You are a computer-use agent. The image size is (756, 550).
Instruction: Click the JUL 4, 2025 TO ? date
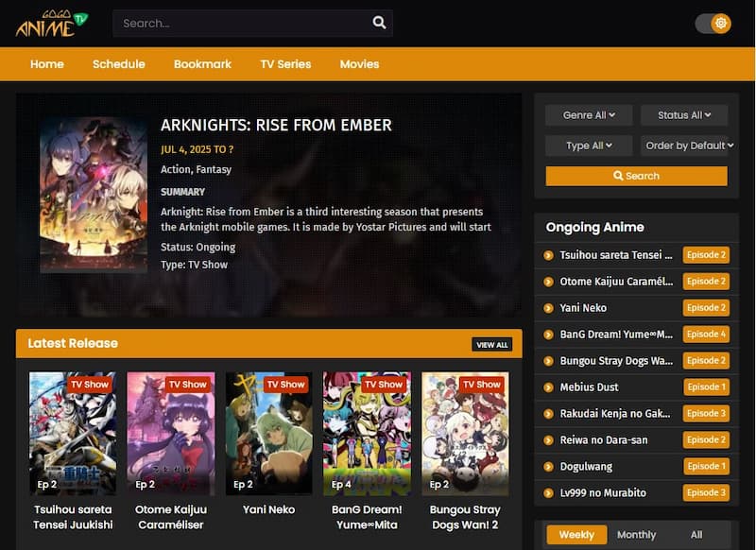pos(197,150)
